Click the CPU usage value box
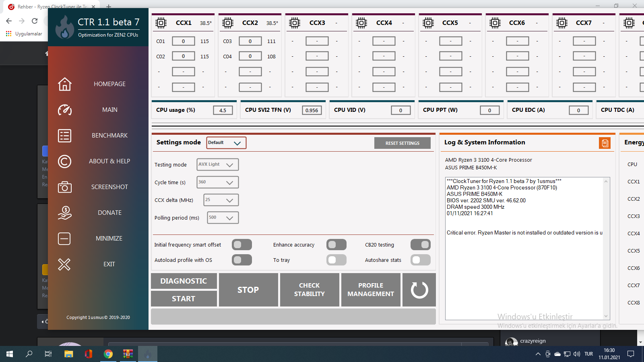The image size is (644, 362). 223,110
